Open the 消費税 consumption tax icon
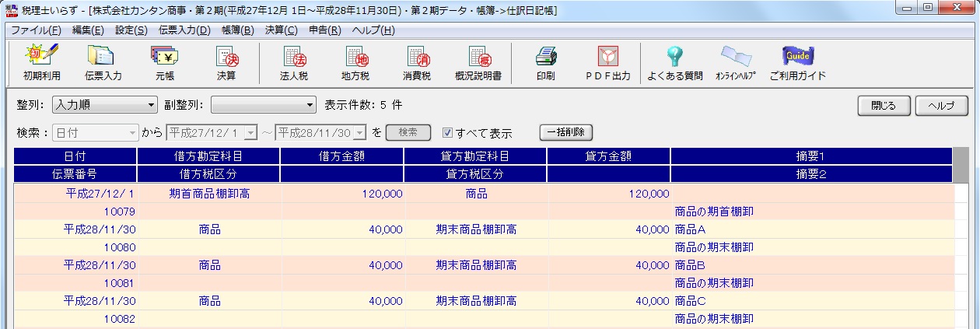The image size is (980, 329). click(x=417, y=62)
